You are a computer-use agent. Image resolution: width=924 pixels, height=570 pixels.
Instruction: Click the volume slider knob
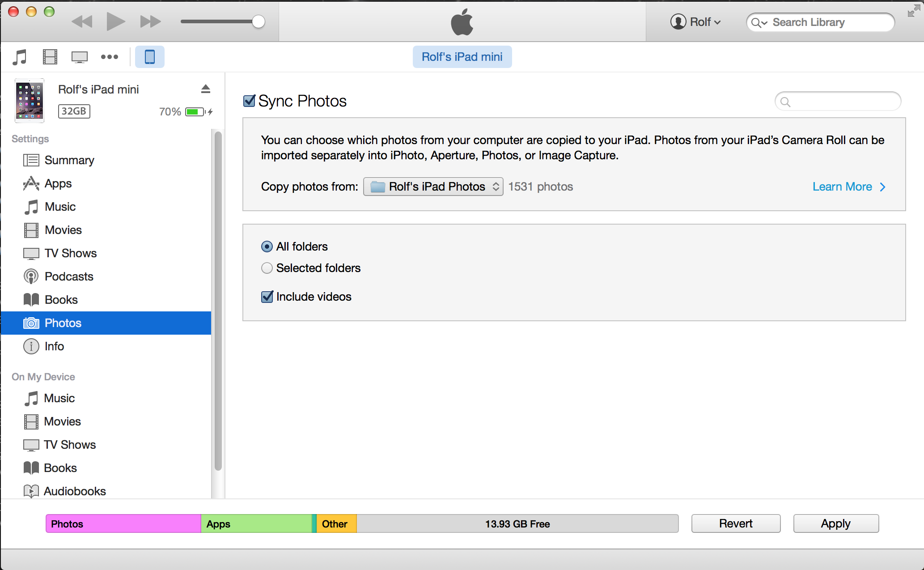(x=258, y=21)
